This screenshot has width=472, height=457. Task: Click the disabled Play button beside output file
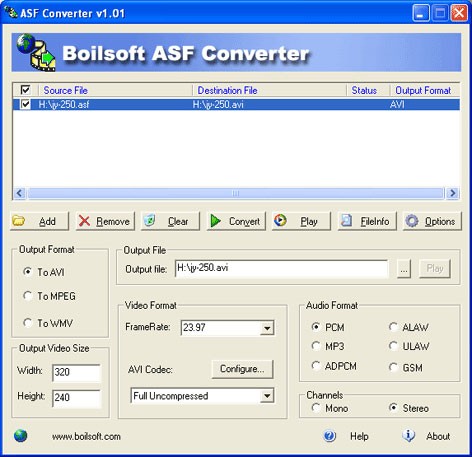[x=435, y=268]
